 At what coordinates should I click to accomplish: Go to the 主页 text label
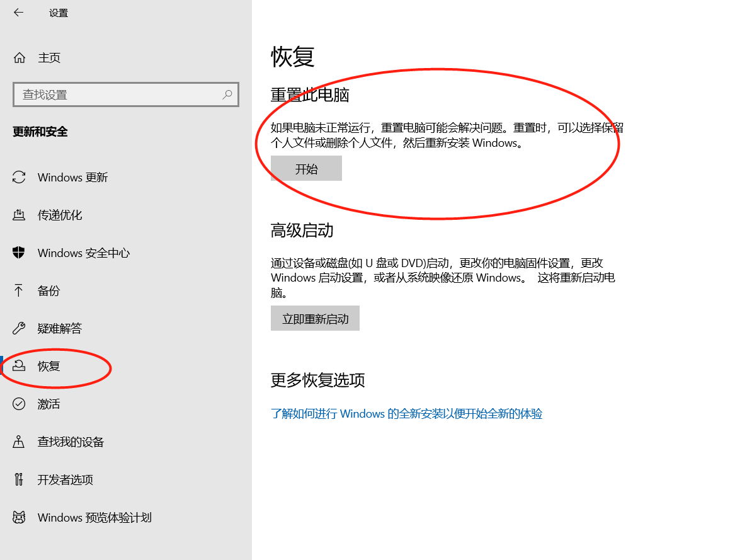[49, 58]
